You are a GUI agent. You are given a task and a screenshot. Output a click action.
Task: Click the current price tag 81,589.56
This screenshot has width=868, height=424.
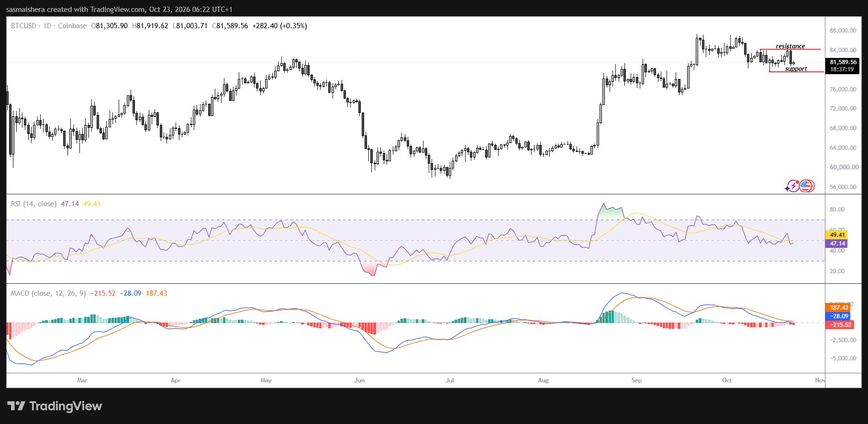point(843,62)
